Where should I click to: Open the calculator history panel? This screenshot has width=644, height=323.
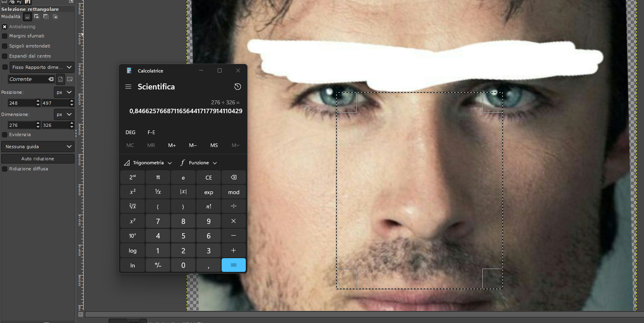click(238, 87)
